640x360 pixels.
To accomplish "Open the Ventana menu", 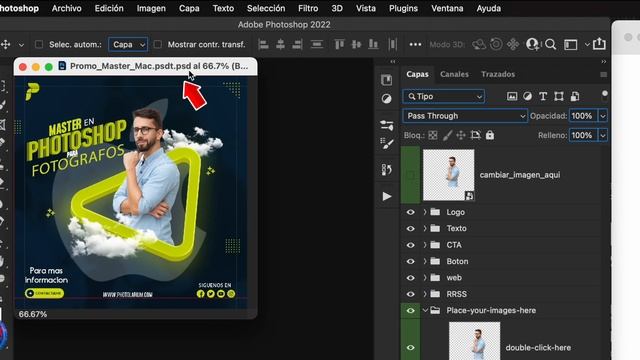I will (447, 8).
